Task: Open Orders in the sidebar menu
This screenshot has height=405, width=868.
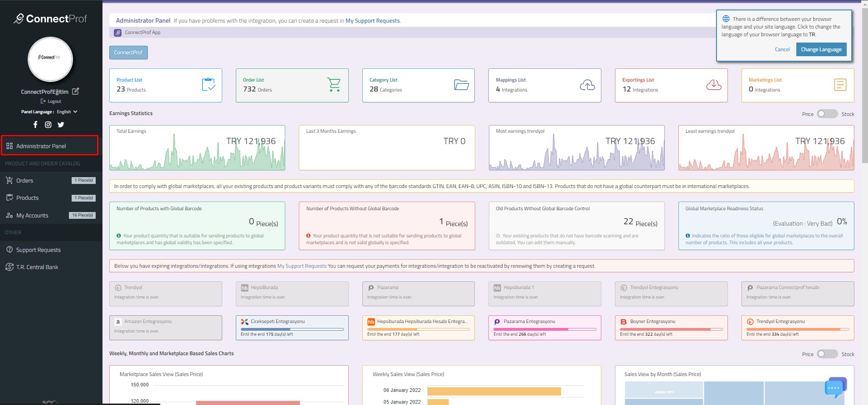Action: tap(25, 180)
